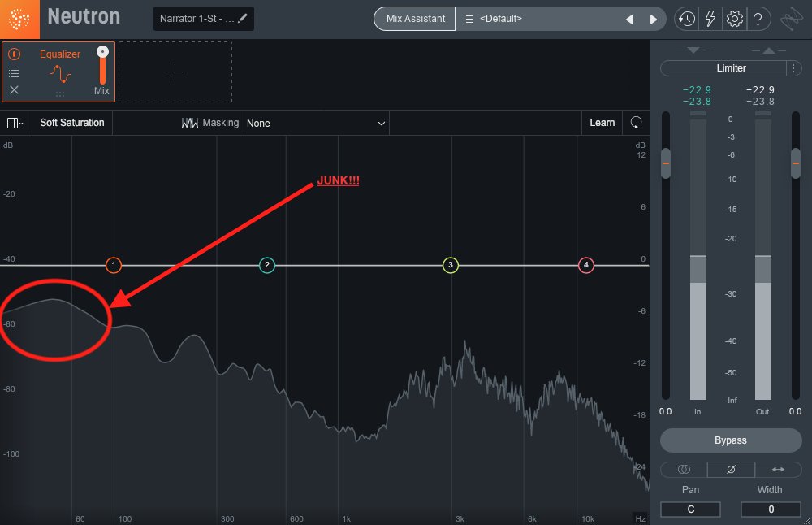The height and width of the screenshot is (525, 812).
Task: Select EQ band node 2
Action: coord(266,265)
